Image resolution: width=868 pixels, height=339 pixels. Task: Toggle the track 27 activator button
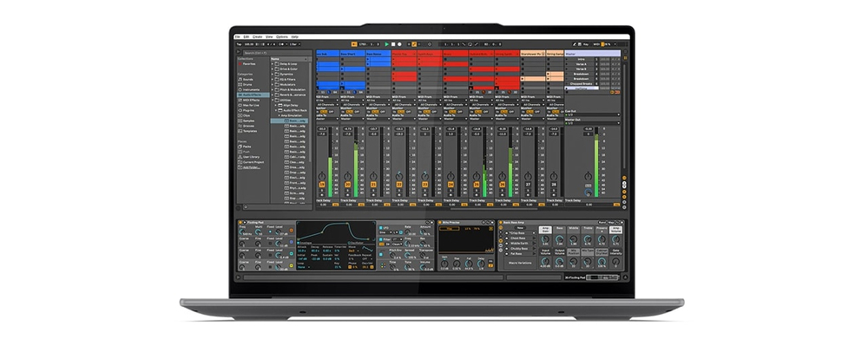point(528,184)
